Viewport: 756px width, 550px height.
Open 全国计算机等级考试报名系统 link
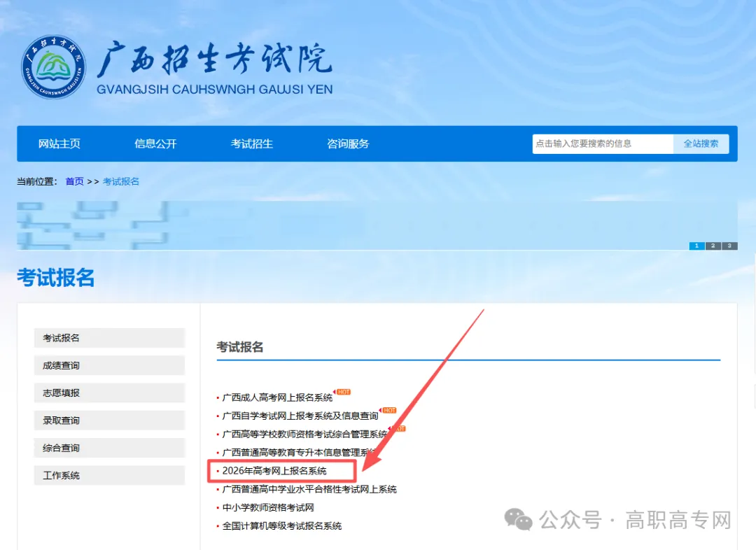(282, 526)
